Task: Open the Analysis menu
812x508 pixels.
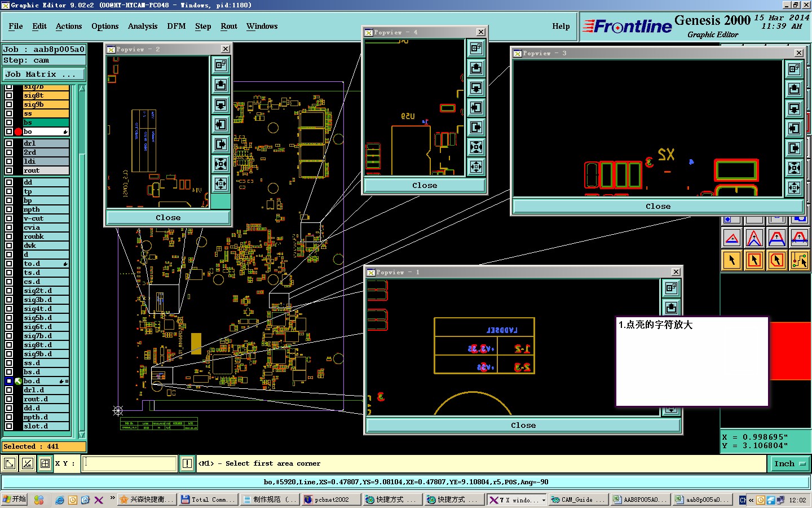Action: coord(143,26)
